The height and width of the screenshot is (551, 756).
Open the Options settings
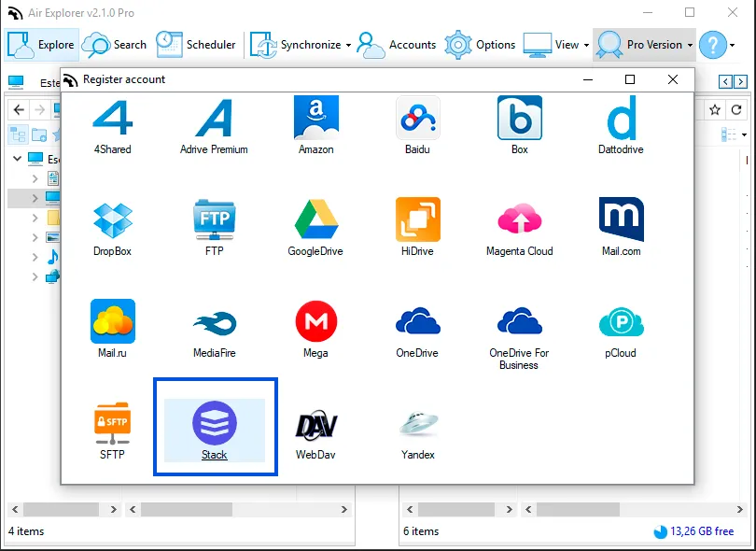480,45
